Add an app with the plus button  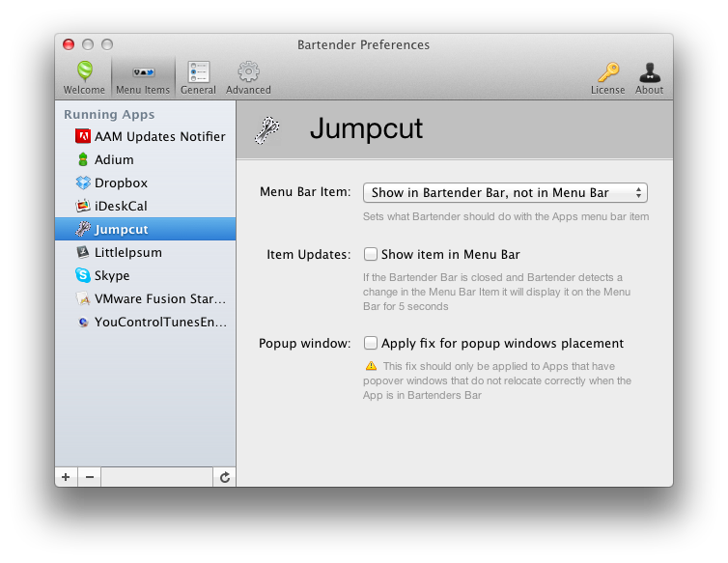(x=66, y=477)
